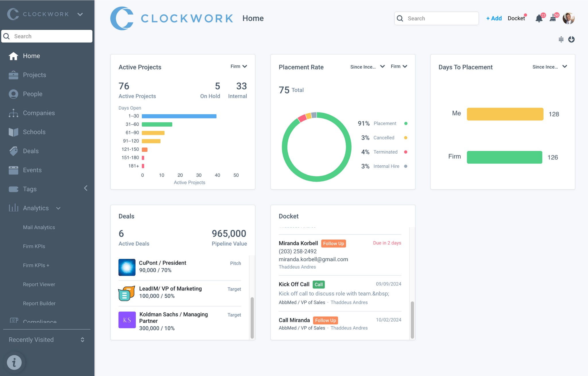Screen dimensions: 588x376
Task: Toggle the Recently Visited section
Action: [82, 340]
